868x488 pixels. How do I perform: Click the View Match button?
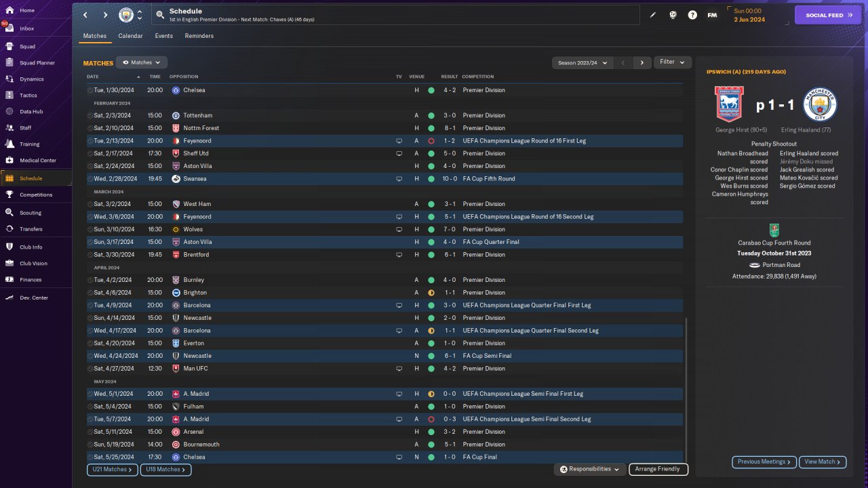(823, 462)
